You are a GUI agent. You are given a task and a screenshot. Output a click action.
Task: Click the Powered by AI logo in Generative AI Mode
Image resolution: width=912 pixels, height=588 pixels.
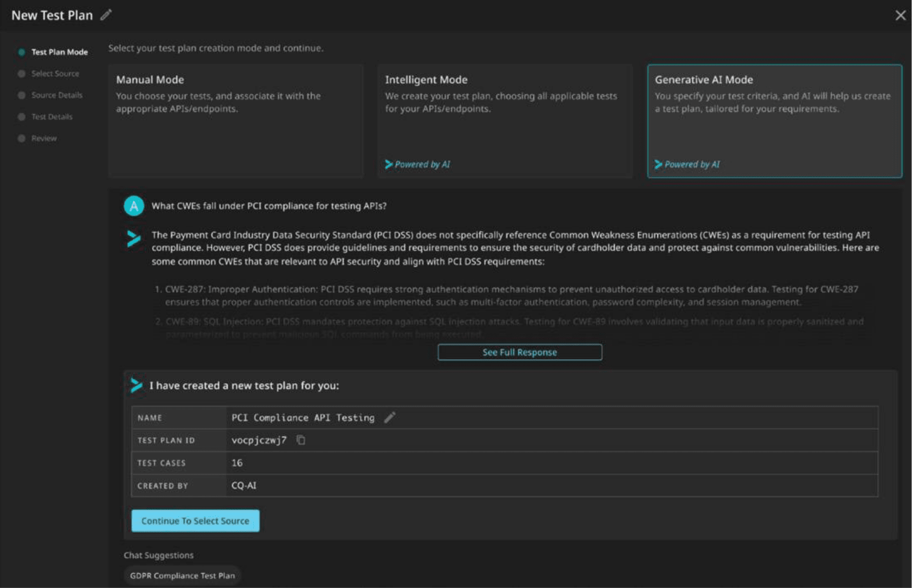pyautogui.click(x=658, y=164)
